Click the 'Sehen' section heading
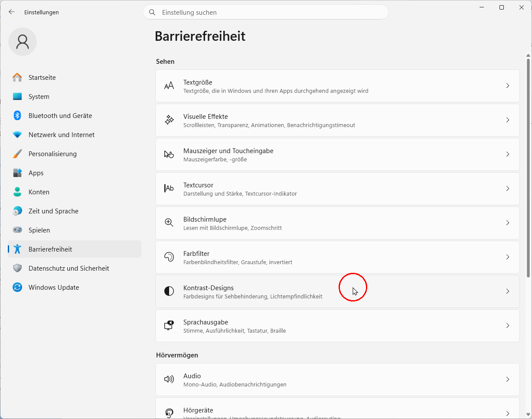 pyautogui.click(x=165, y=62)
